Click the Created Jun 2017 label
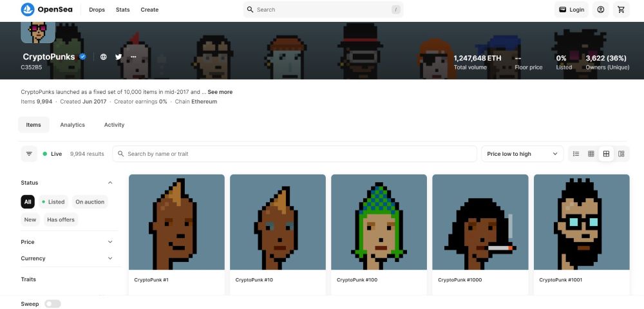Screen dimensions: 644x309 [83, 101]
